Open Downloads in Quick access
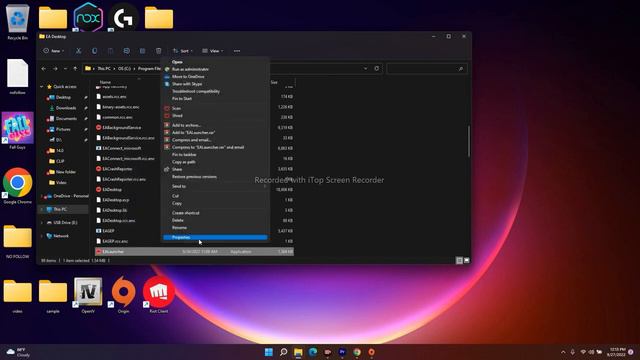The image size is (640, 360). pyautogui.click(x=65, y=108)
